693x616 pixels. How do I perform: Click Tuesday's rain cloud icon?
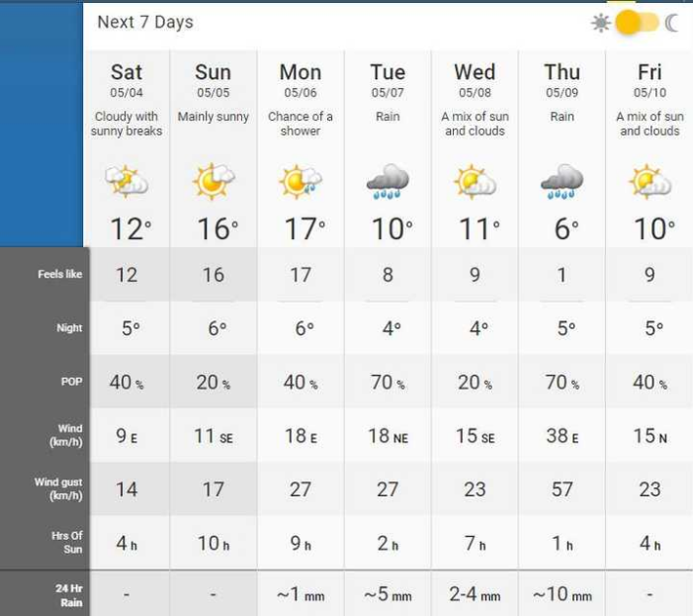coord(388,181)
